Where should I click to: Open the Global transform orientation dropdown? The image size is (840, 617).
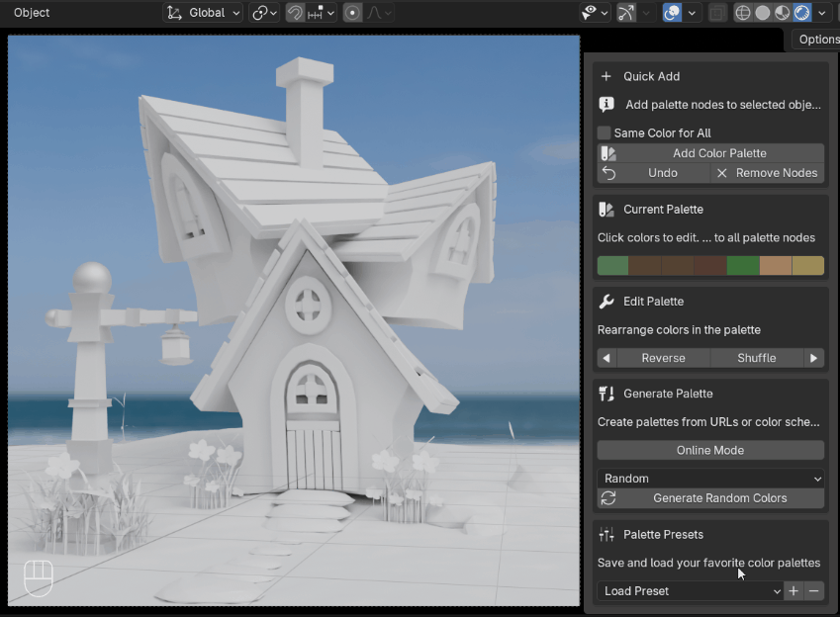pos(203,13)
